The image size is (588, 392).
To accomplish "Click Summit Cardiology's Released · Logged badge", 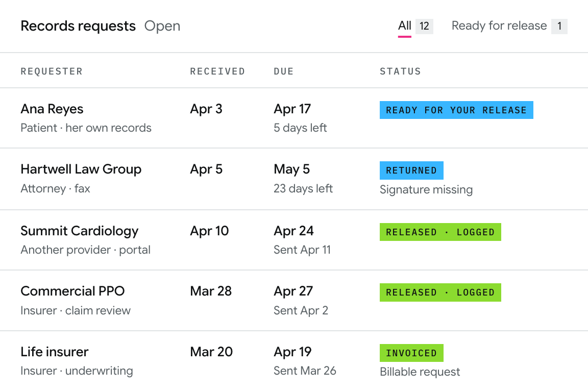I will pos(440,232).
